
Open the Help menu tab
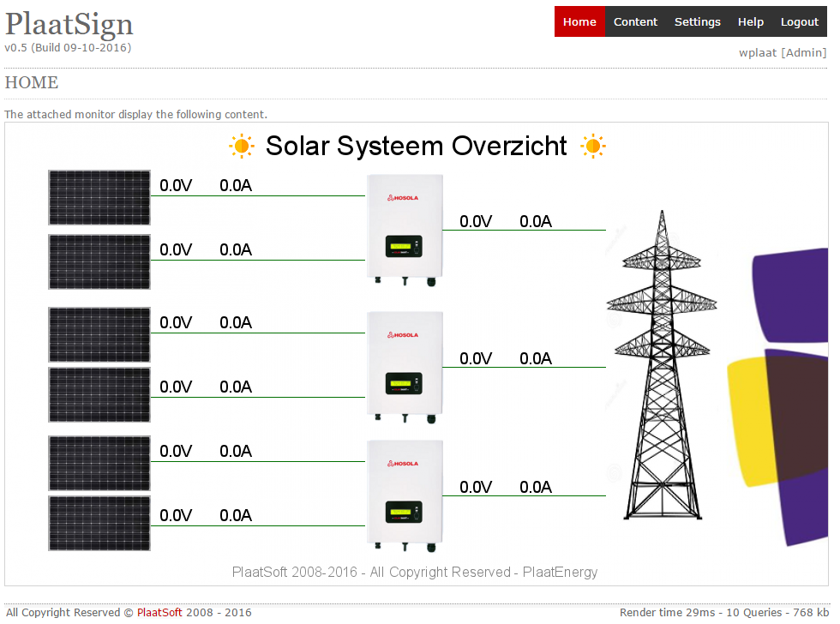pos(751,21)
